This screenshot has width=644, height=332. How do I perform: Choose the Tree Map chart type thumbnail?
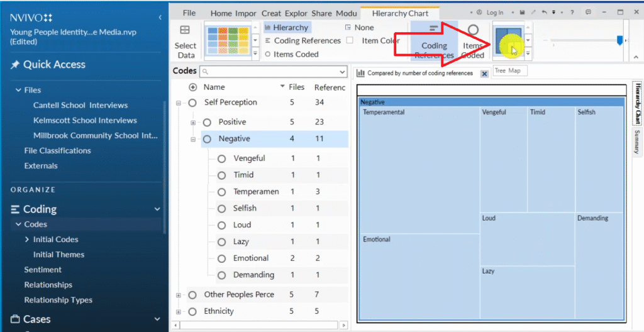click(x=509, y=40)
